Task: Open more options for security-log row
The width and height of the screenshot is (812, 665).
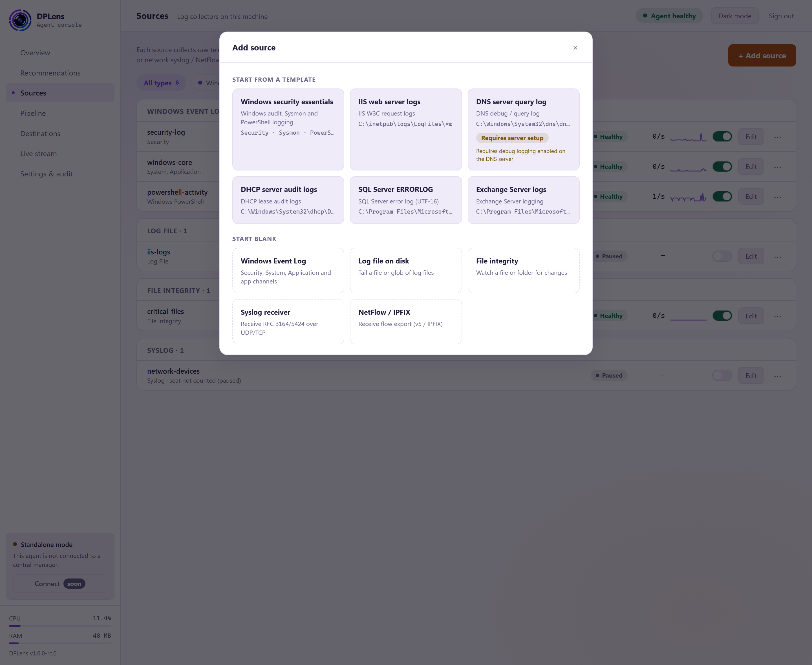Action: [778, 137]
